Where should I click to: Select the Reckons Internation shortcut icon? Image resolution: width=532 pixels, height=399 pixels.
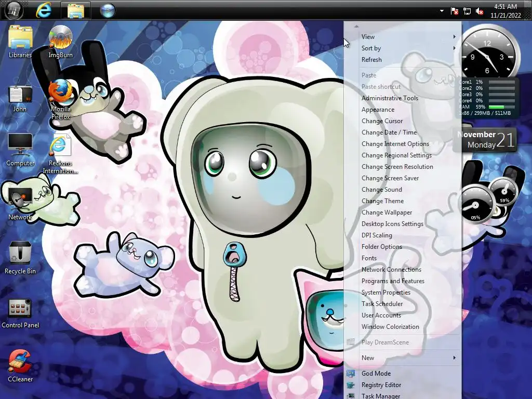coord(60,154)
